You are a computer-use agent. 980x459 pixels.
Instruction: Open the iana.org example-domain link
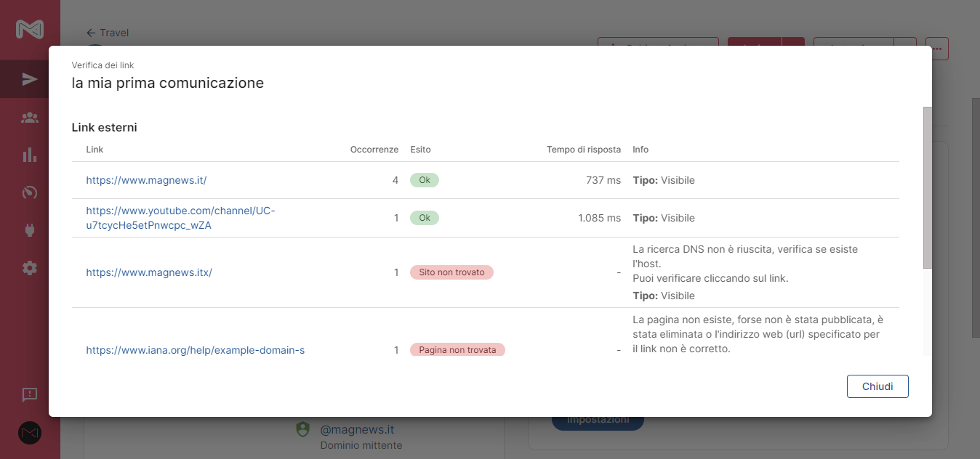pyautogui.click(x=195, y=350)
